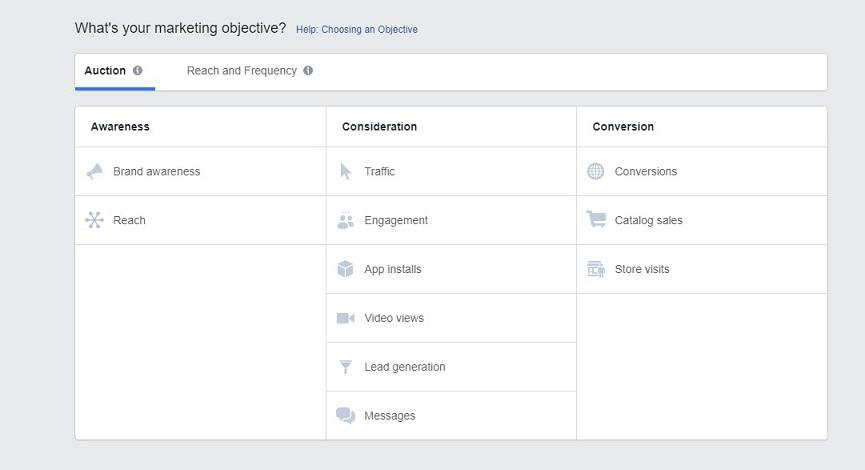This screenshot has height=470, width=865.
Task: Click the Conversions globe icon
Action: point(596,171)
